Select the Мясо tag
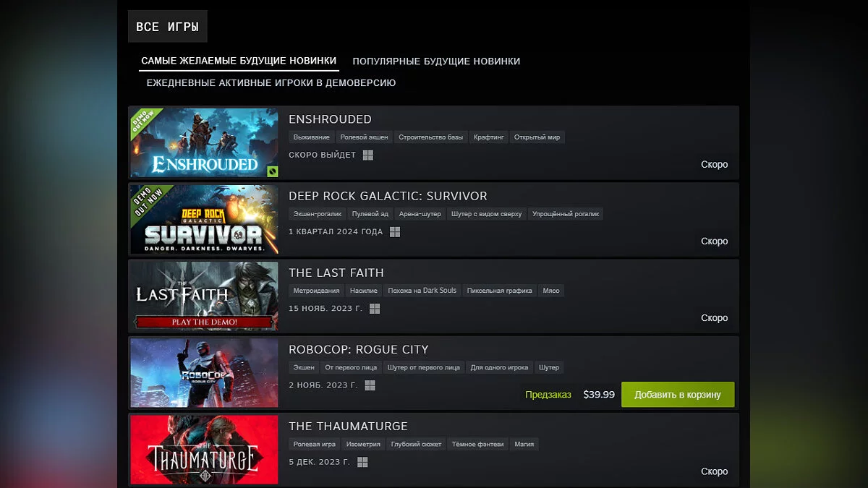This screenshot has width=868, height=488. [x=551, y=290]
